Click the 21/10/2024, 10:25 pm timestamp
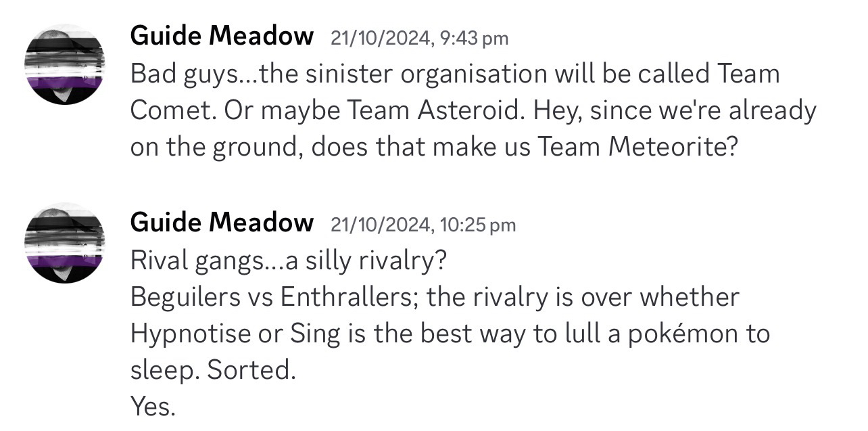This screenshot has height=431, width=868. 423,224
